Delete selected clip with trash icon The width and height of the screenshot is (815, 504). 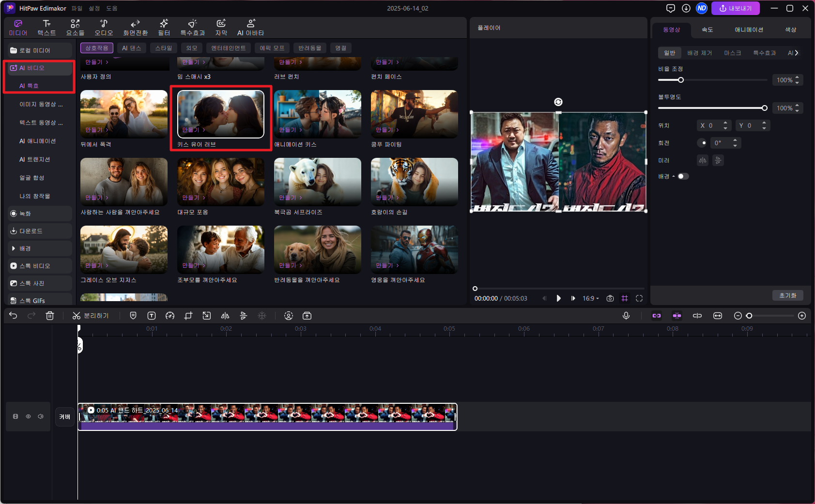(50, 316)
